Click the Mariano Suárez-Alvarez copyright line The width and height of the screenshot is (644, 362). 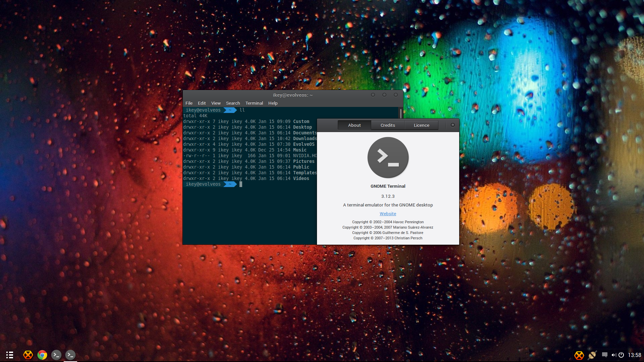click(388, 227)
